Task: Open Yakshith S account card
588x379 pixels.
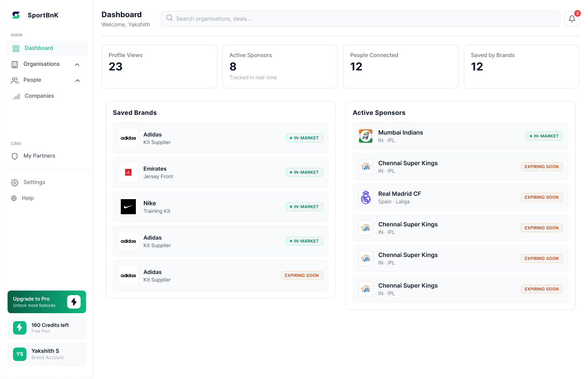Action: 47,354
